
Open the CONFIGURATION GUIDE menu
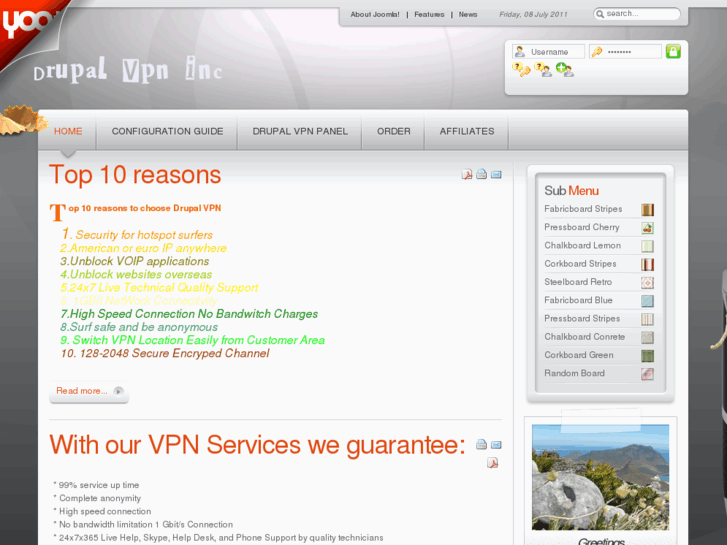tap(167, 131)
